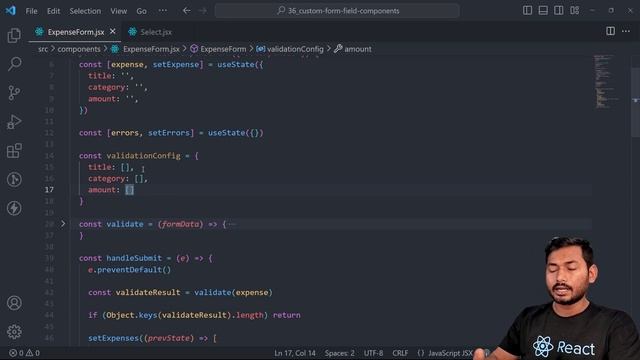
Task: Split the editor to the right
Action: [x=610, y=31]
